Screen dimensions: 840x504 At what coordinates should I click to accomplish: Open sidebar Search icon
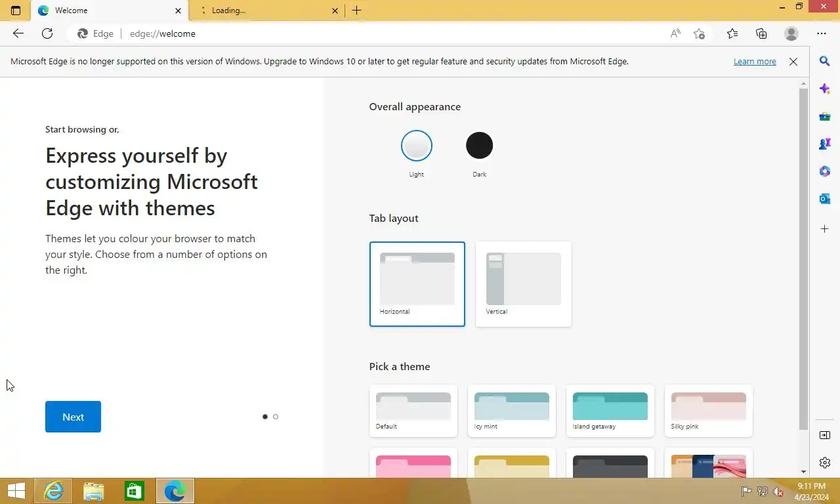(825, 61)
